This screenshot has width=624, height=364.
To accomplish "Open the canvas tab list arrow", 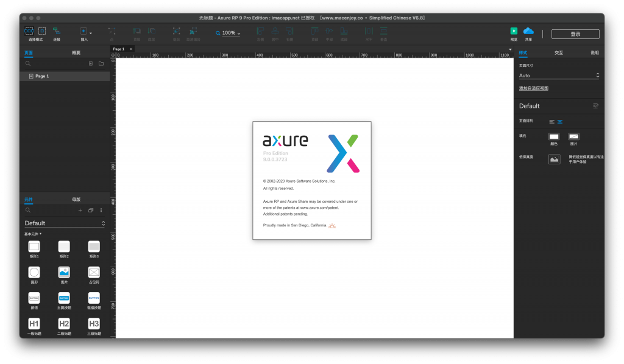I will pos(510,49).
